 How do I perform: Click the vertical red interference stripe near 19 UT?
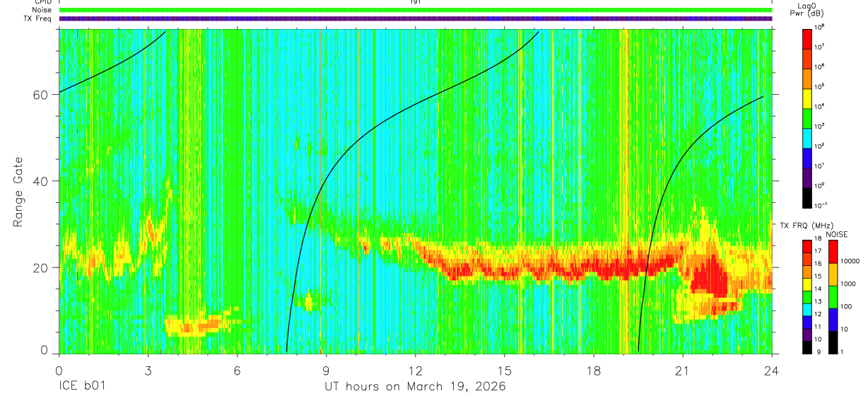point(626,191)
